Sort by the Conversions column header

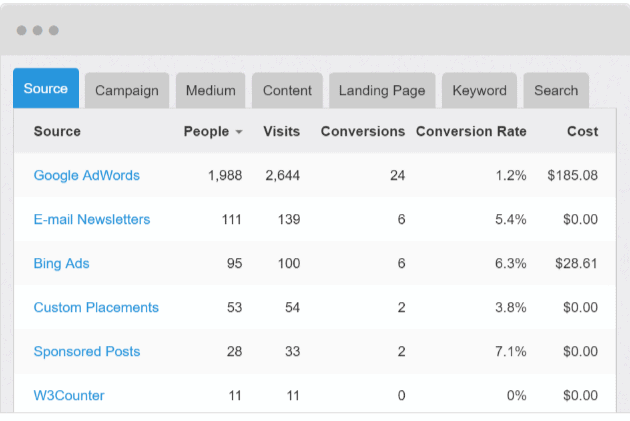[362, 131]
